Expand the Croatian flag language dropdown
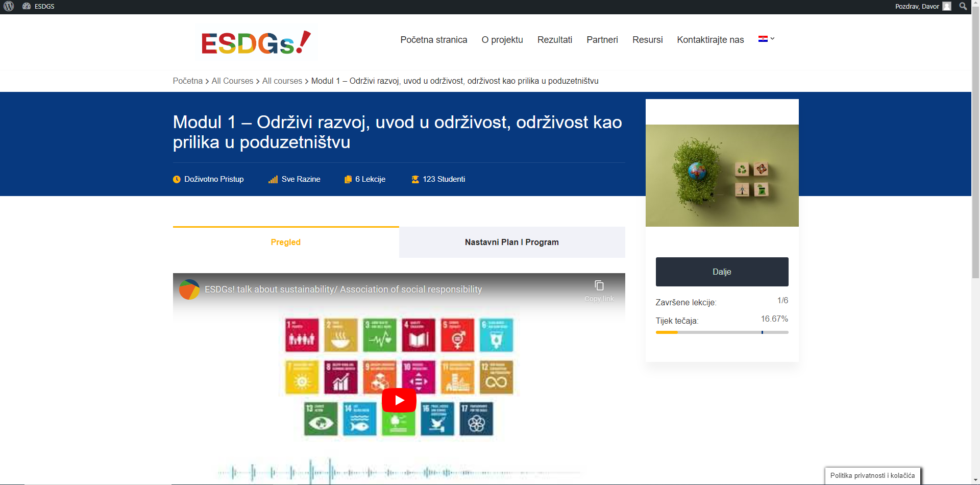980x485 pixels. coord(766,39)
